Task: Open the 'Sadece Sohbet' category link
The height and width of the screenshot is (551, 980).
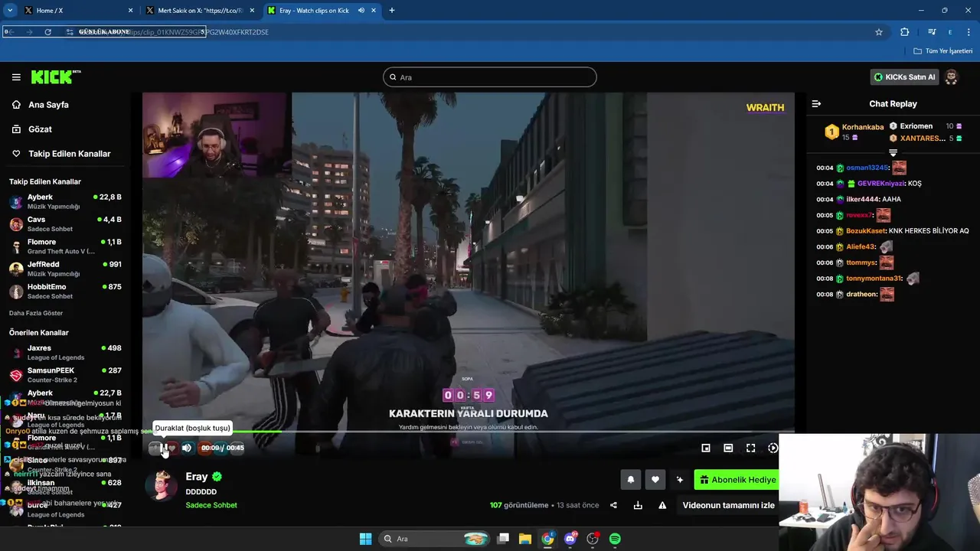Action: coord(211,505)
